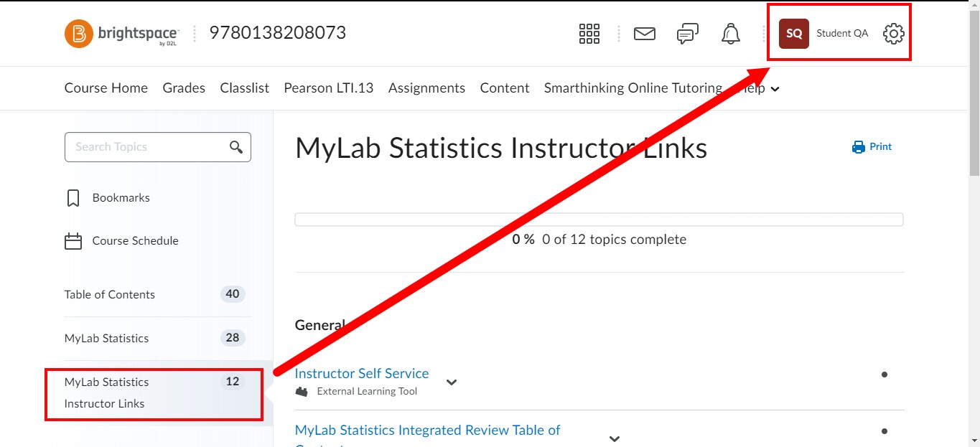The width and height of the screenshot is (980, 447).
Task: Open the app launcher waffle icon
Action: pos(589,33)
